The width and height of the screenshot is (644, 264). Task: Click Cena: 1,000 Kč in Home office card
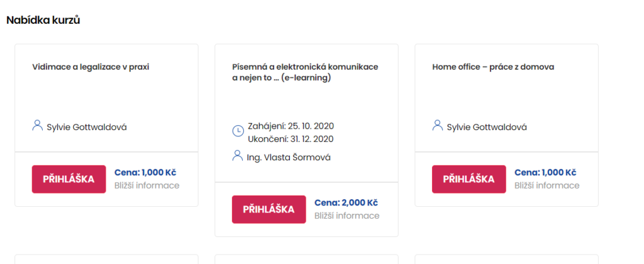tap(546, 173)
